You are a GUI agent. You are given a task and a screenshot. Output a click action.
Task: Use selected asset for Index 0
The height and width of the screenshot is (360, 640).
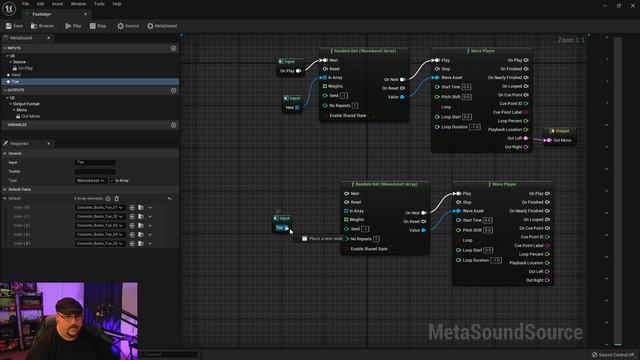click(132, 208)
